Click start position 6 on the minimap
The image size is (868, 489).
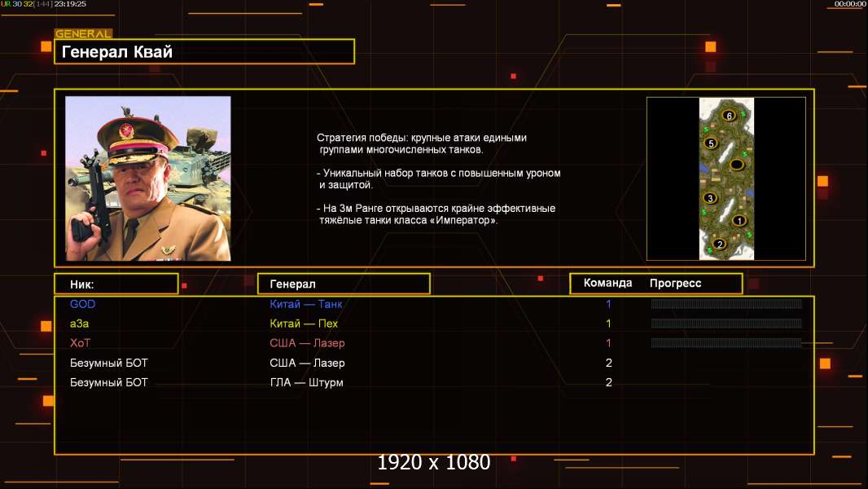(729, 115)
